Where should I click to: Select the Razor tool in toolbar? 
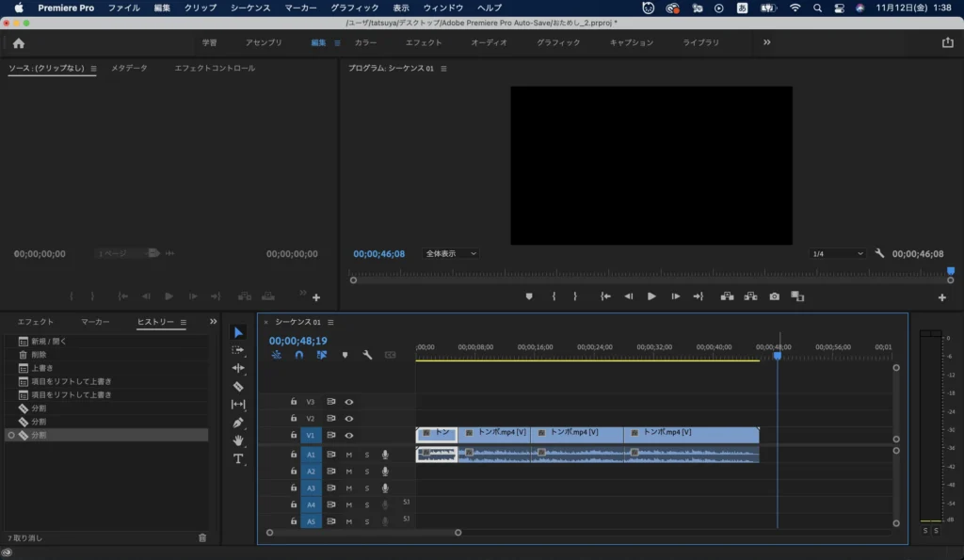tap(238, 386)
